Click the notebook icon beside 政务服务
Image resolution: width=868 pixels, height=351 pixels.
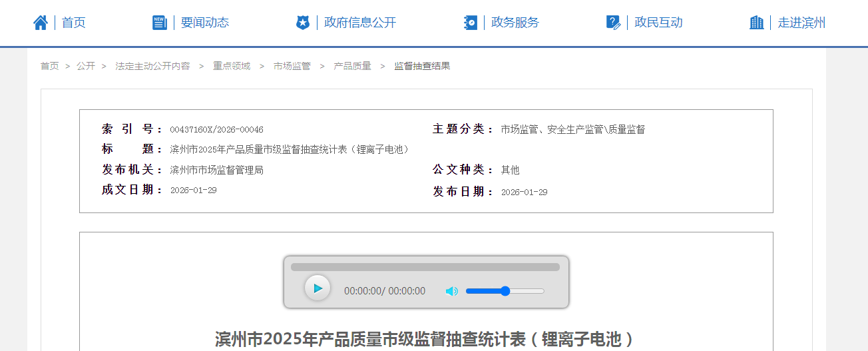(x=471, y=23)
